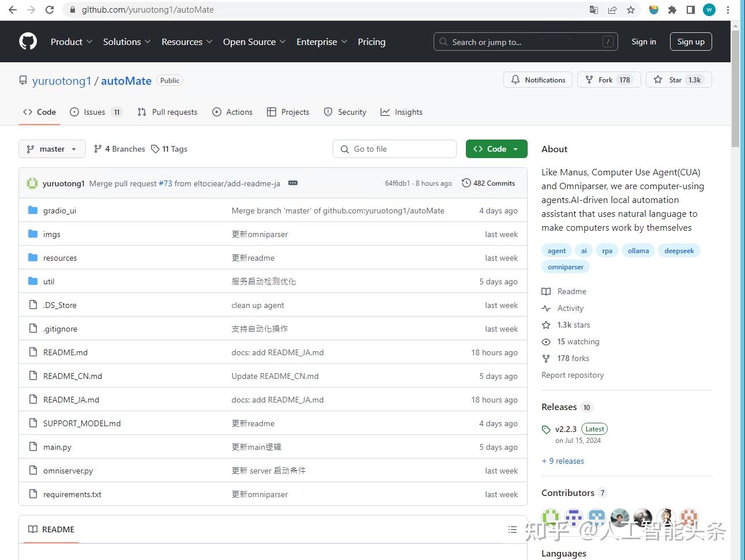
Task: Switch to the Security tab
Action: 345,112
